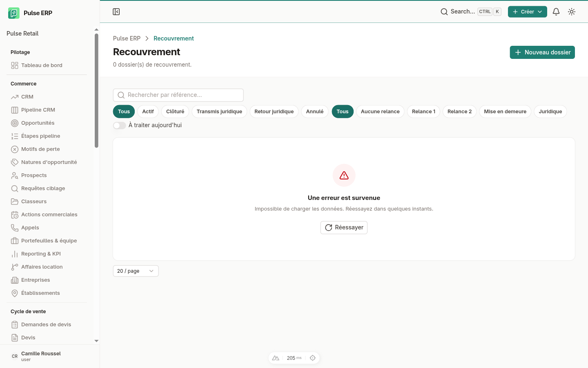The width and height of the screenshot is (588, 368).
Task: Filter by Actif status
Action: point(148,112)
